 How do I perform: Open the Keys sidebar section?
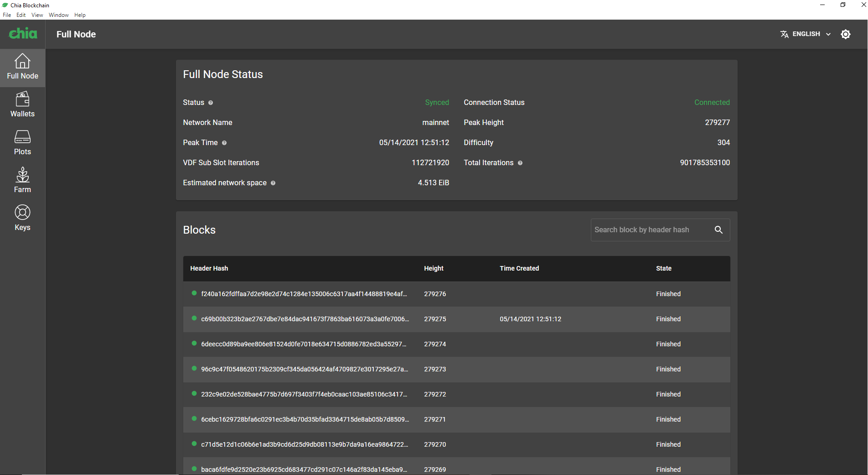coord(22,219)
